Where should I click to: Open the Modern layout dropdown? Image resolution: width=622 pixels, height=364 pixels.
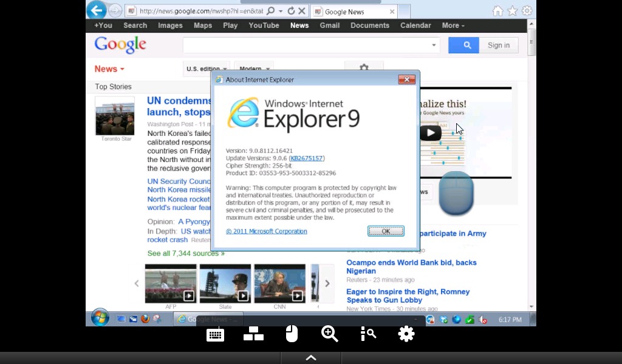click(x=255, y=69)
